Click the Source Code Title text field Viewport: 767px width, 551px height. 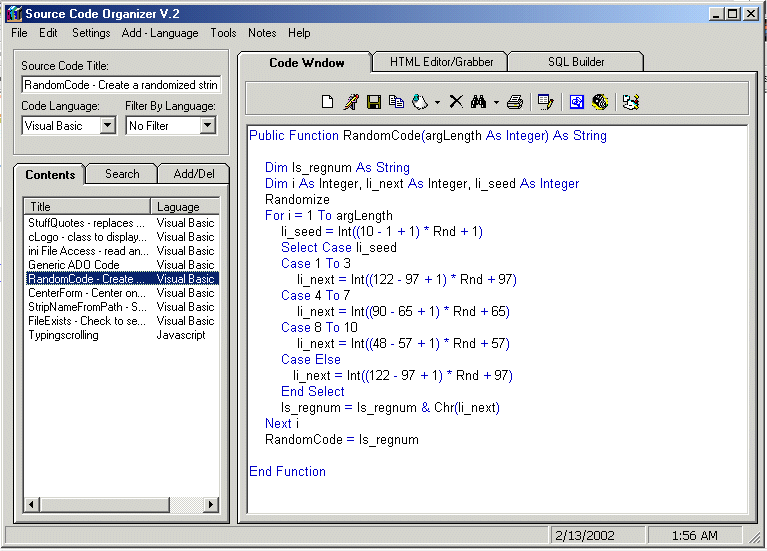click(x=120, y=85)
